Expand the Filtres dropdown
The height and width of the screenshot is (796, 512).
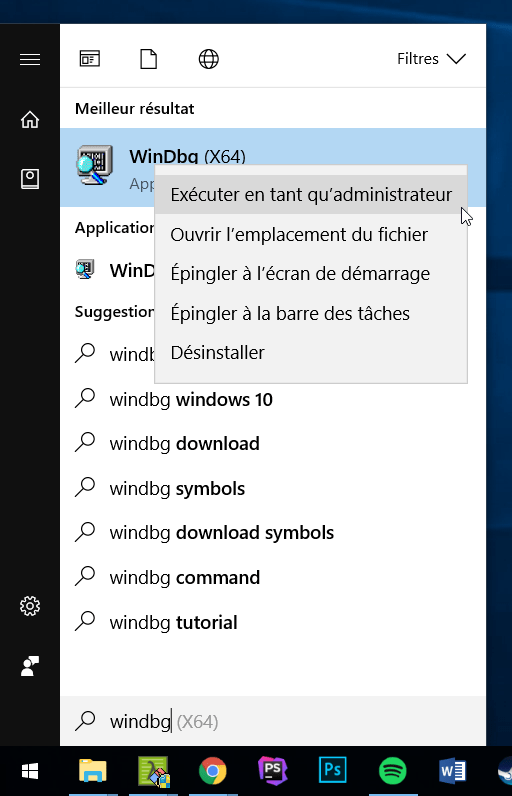[x=431, y=59]
